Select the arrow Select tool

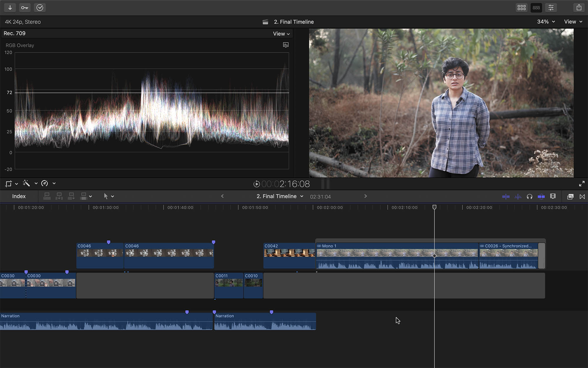[x=106, y=196]
